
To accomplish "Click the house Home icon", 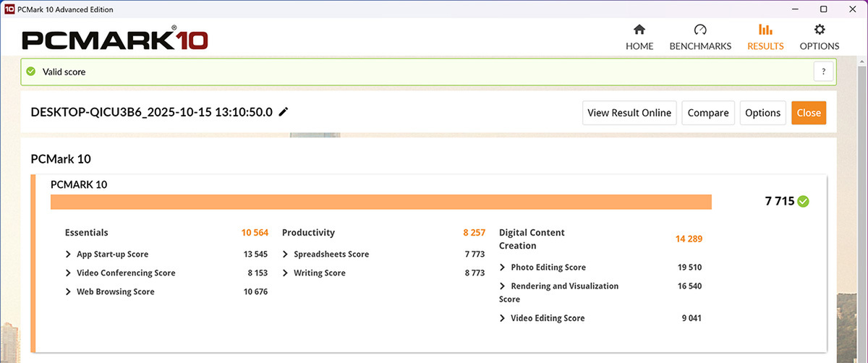I will coord(639,30).
